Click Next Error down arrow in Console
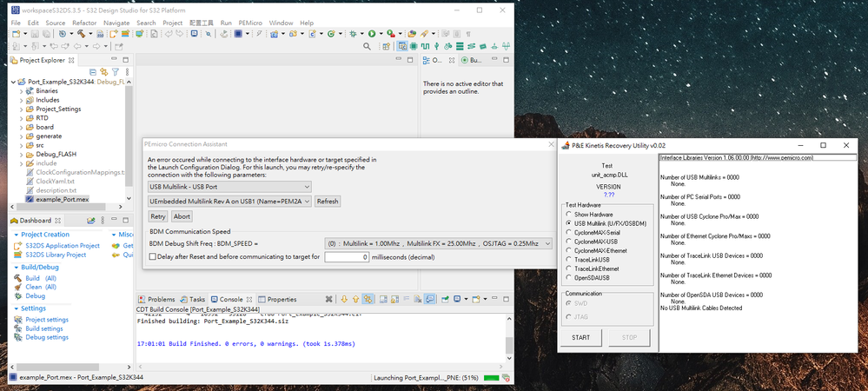 tap(344, 299)
